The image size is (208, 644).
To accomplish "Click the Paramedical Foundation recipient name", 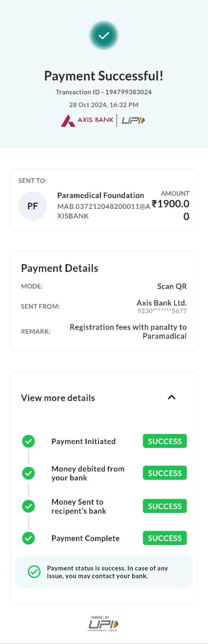I will [x=100, y=195].
